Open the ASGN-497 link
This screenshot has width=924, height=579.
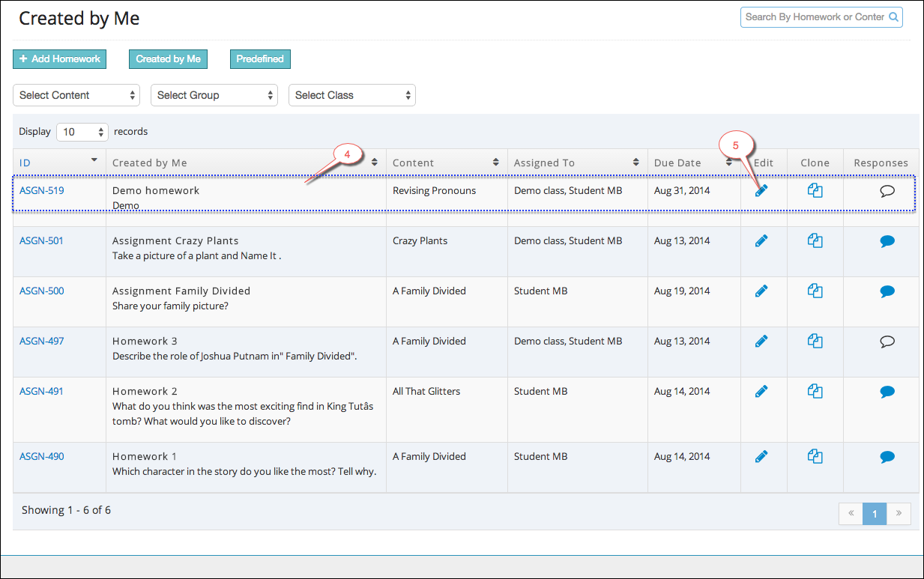pyautogui.click(x=42, y=341)
